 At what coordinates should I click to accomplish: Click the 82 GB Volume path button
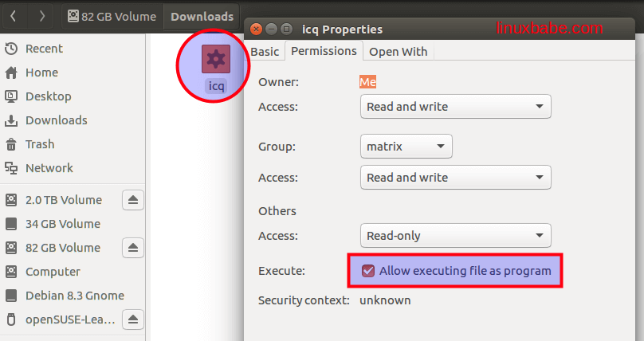pyautogui.click(x=112, y=16)
